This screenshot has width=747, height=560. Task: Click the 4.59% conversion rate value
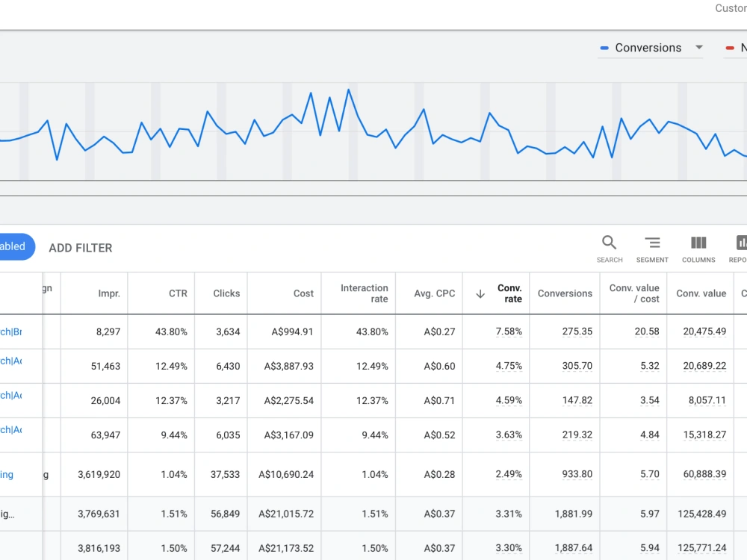[509, 400]
